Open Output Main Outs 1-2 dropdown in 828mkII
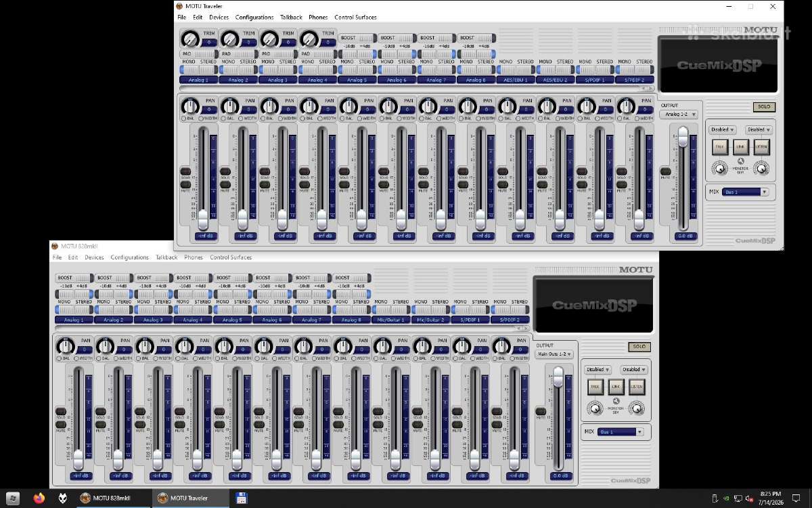The width and height of the screenshot is (812, 508). (554, 354)
